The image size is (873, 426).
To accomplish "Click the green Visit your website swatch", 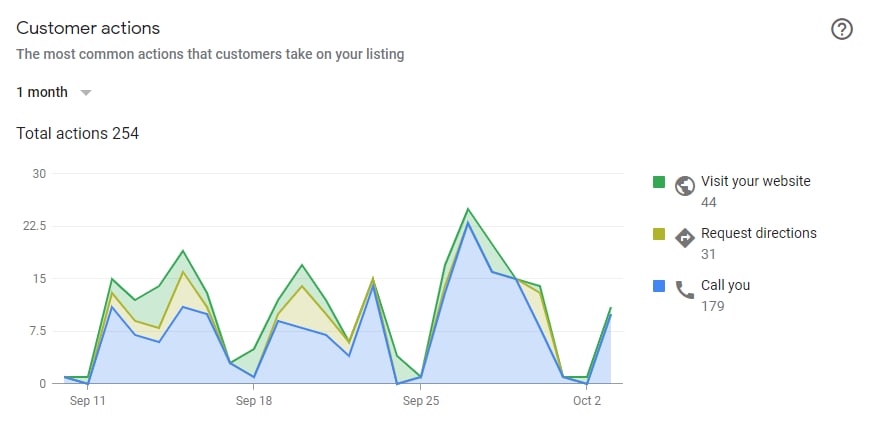I will (659, 182).
